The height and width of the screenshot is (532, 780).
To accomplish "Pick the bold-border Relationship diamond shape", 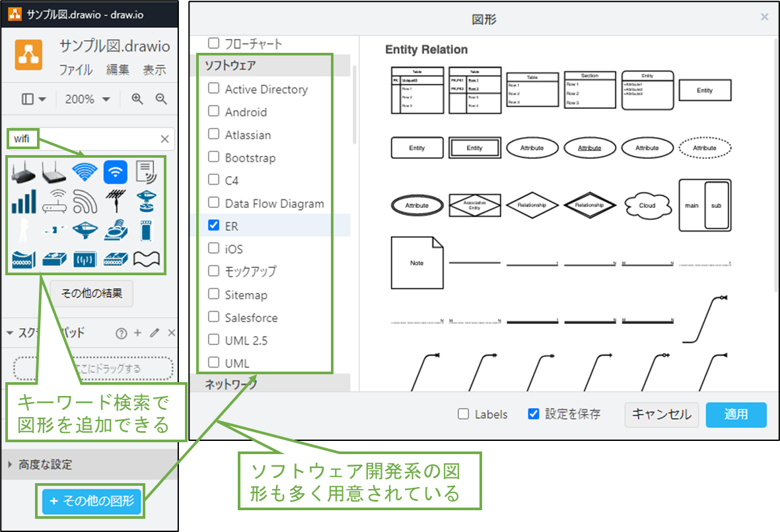I will click(x=590, y=205).
